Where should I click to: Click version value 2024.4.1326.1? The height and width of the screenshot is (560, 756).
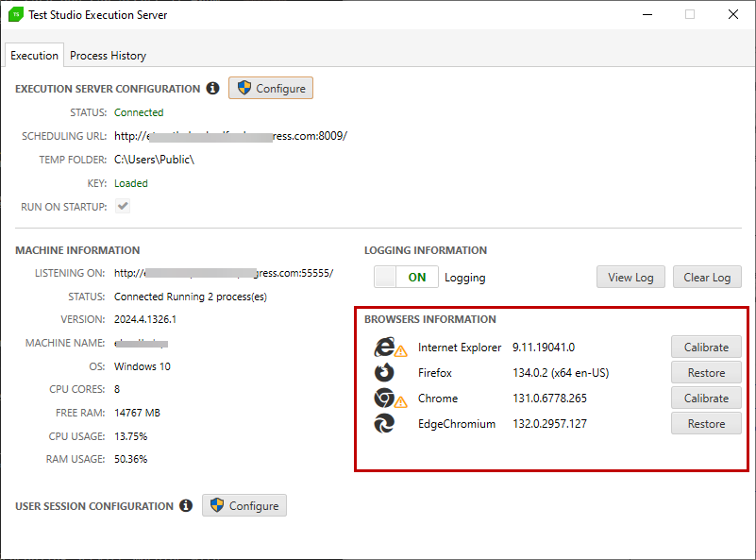click(x=145, y=319)
